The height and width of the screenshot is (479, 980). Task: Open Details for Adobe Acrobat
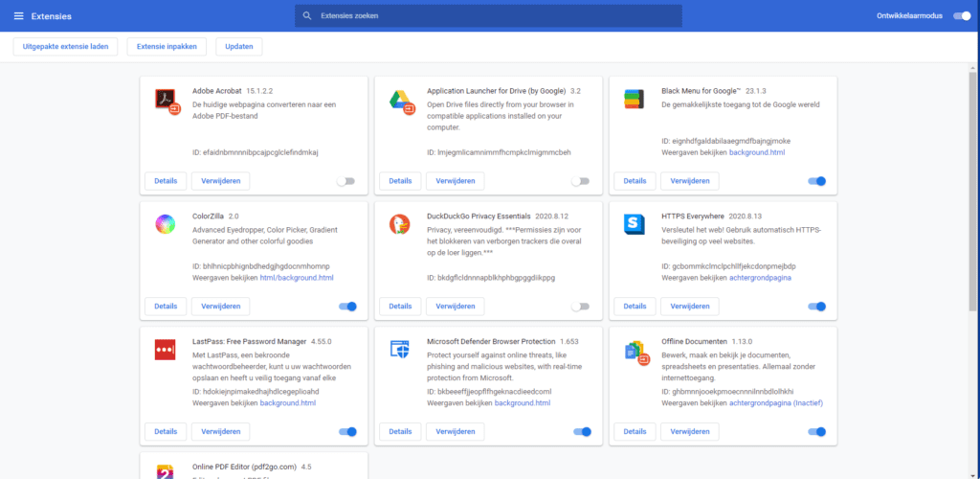tap(166, 181)
